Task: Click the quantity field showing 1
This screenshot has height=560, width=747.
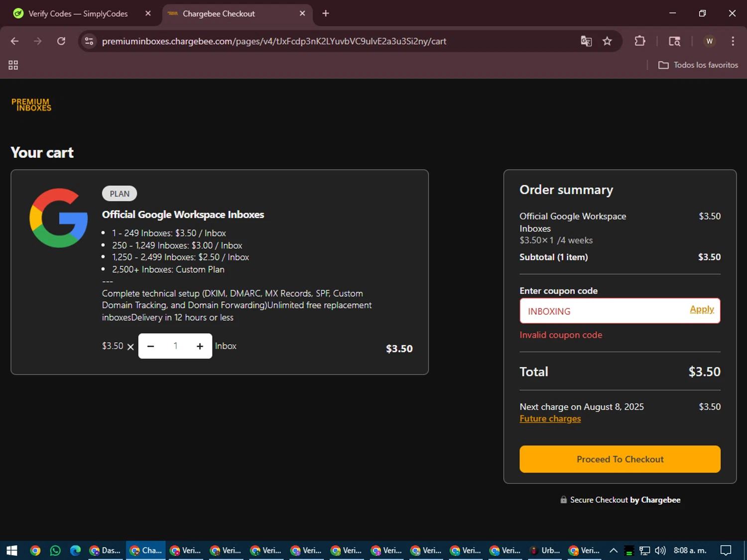Action: click(x=175, y=346)
